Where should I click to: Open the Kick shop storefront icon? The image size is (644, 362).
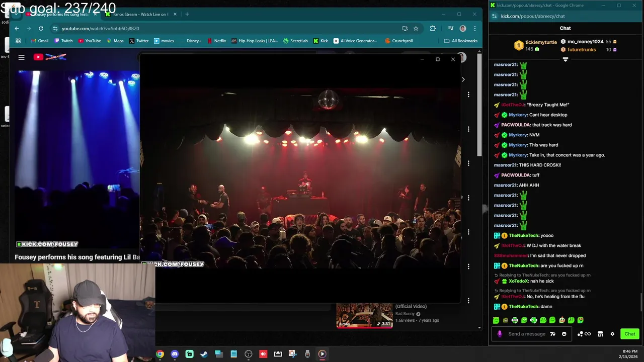pos(600,334)
